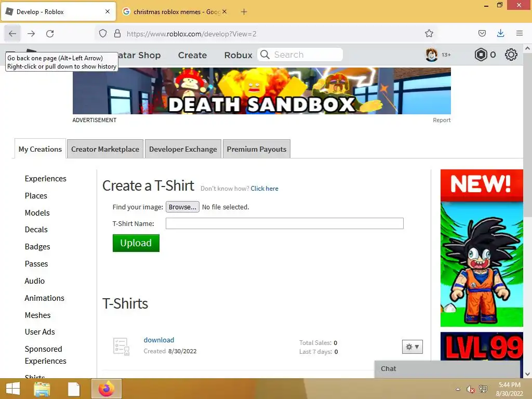Open the Premium Payouts tab
This screenshot has height=399, width=532.
click(x=257, y=149)
